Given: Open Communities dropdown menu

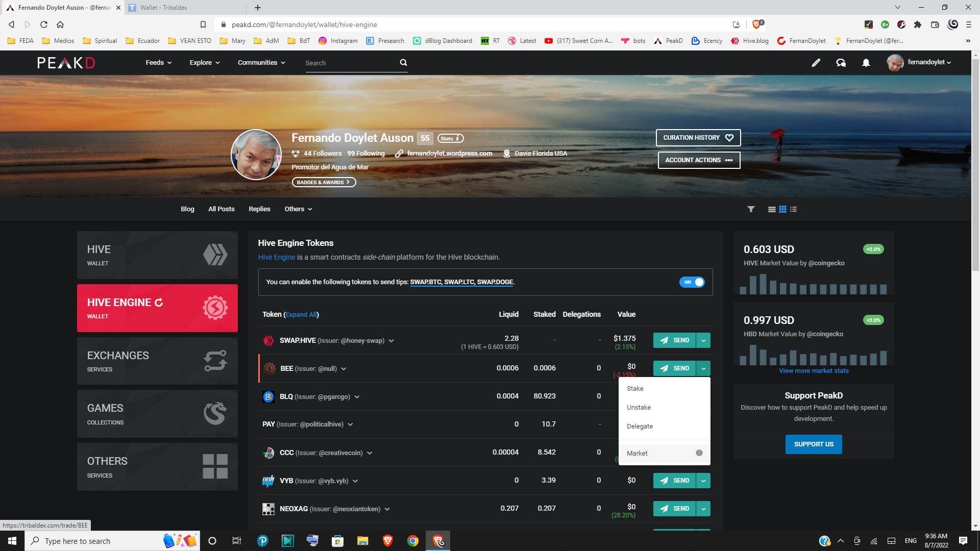Looking at the screenshot, I should pyautogui.click(x=261, y=63).
